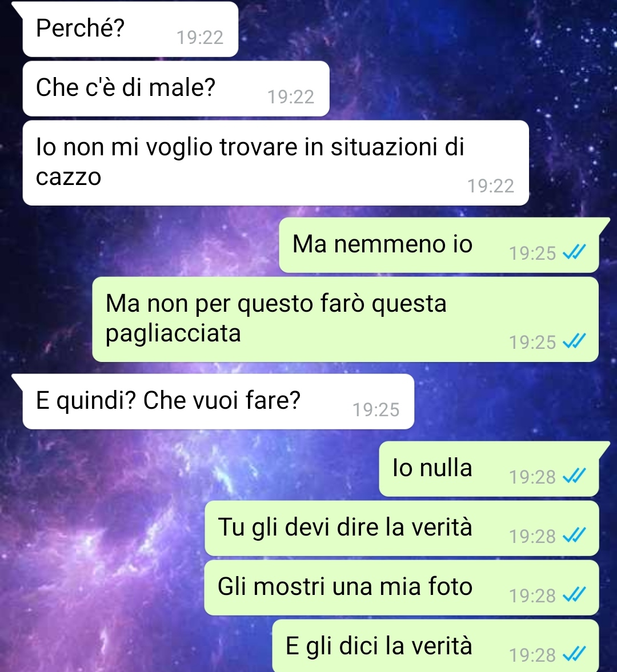Click the double-check icon on 'Tu gli devi dire la verità'
The image size is (617, 672).
click(x=574, y=536)
